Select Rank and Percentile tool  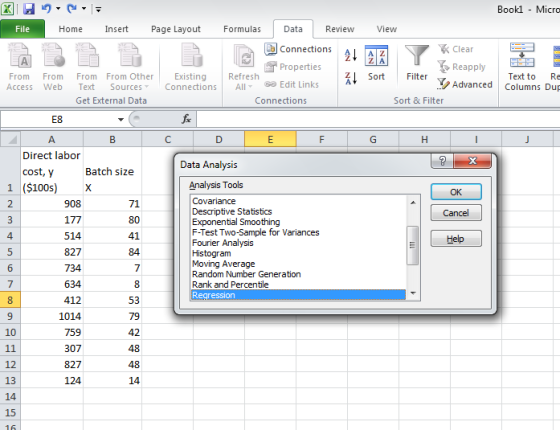tap(298, 285)
